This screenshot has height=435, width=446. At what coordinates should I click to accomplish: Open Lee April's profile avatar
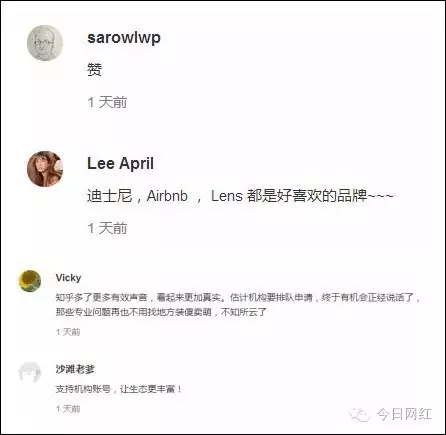pyautogui.click(x=45, y=169)
